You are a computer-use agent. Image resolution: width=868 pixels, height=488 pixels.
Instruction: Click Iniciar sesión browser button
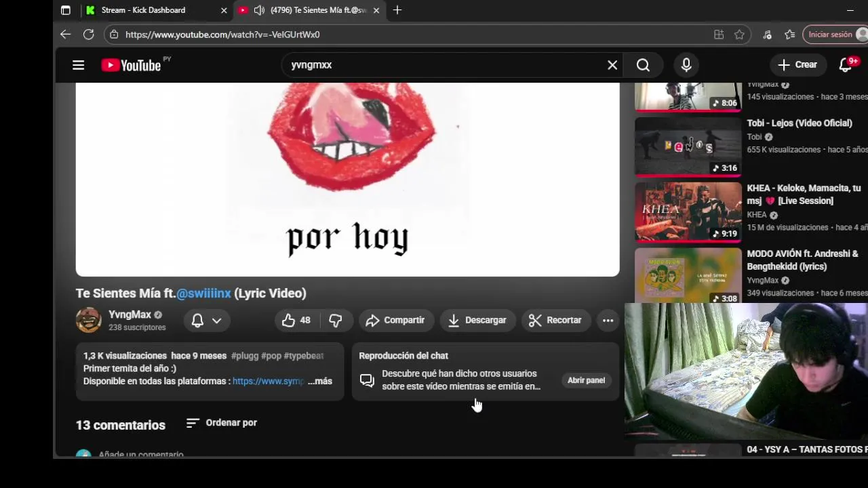tap(835, 35)
